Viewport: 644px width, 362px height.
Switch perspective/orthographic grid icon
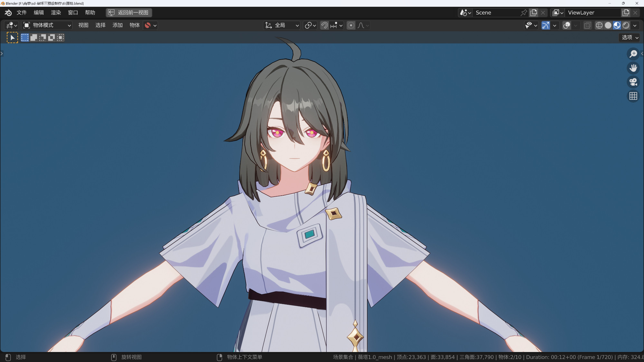633,96
